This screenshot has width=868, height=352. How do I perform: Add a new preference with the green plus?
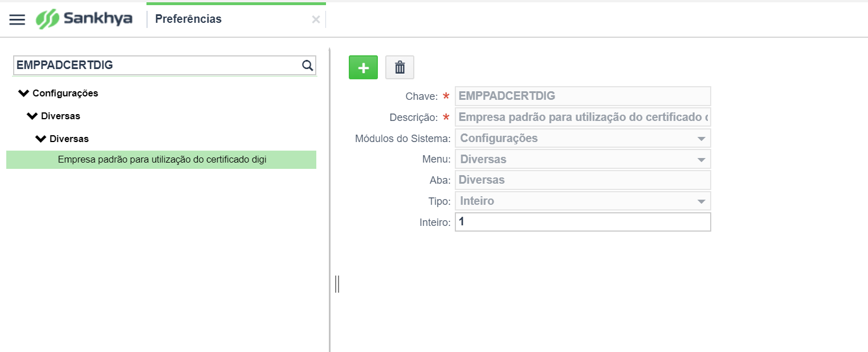[x=363, y=67]
